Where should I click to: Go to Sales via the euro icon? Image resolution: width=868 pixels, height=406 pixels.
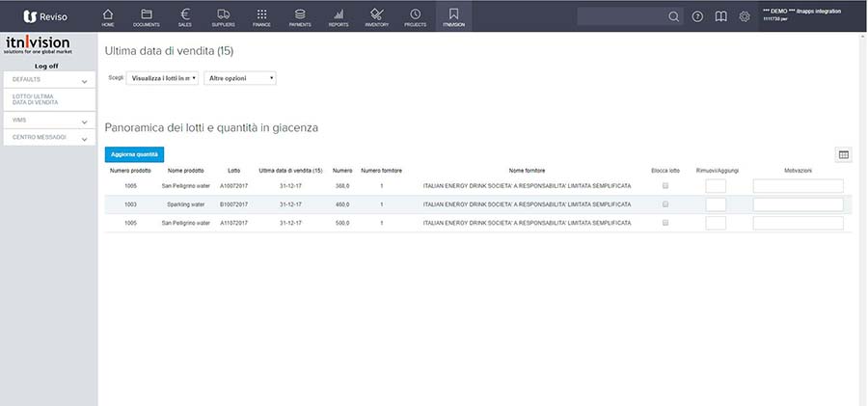click(184, 16)
